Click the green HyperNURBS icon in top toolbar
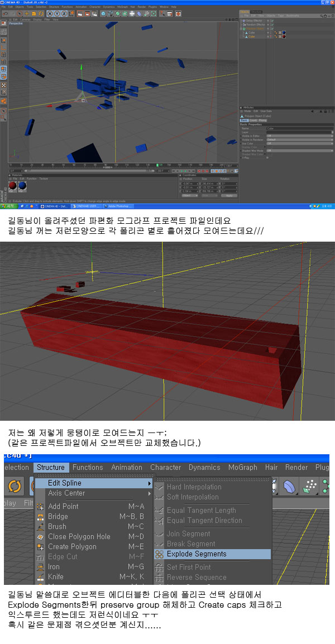This screenshot has height=644, width=335. pyautogui.click(x=117, y=13)
